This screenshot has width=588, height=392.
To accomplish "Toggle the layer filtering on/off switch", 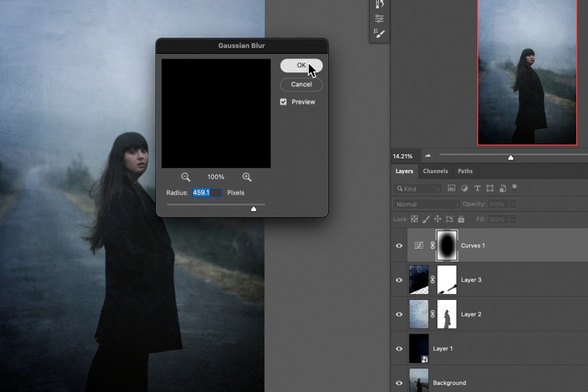I will (514, 188).
